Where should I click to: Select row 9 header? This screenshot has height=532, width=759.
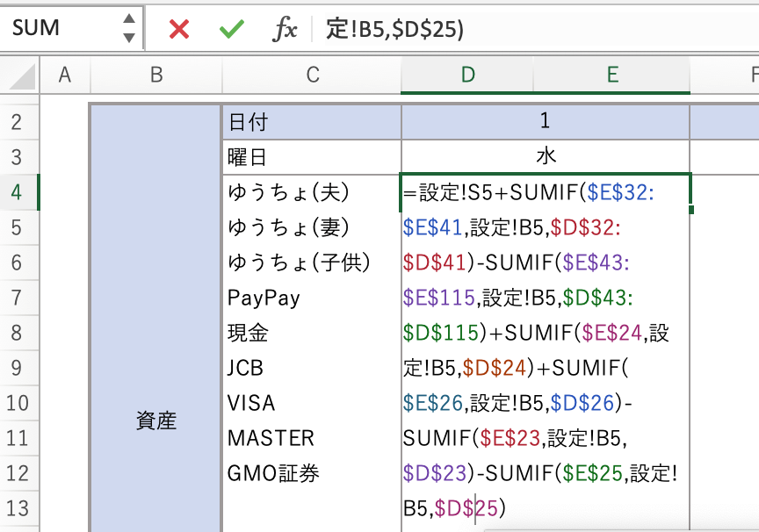pos(18,367)
